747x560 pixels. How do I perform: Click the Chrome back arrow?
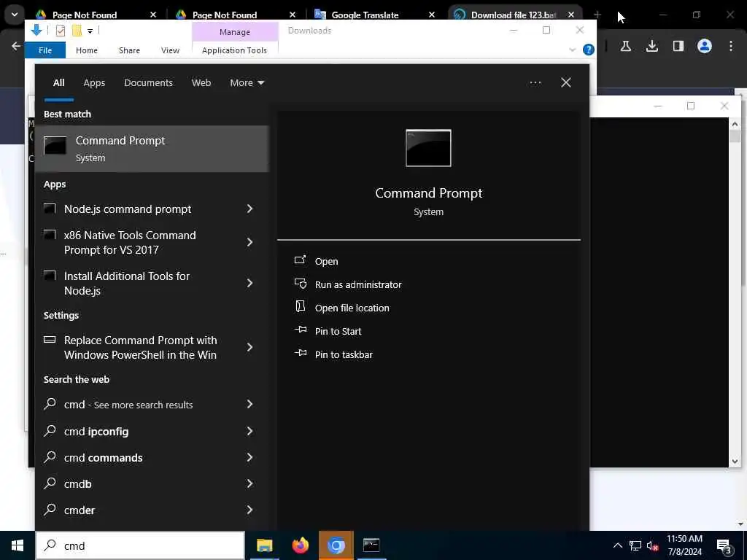16,46
